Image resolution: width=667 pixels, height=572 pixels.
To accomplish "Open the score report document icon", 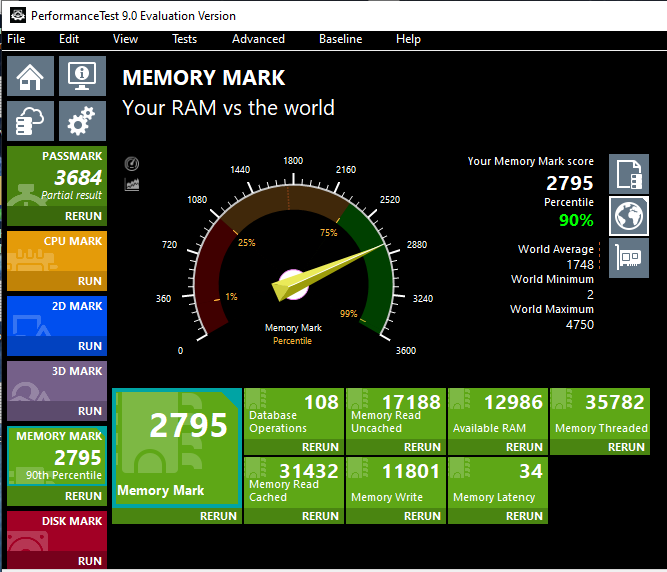I will click(629, 174).
